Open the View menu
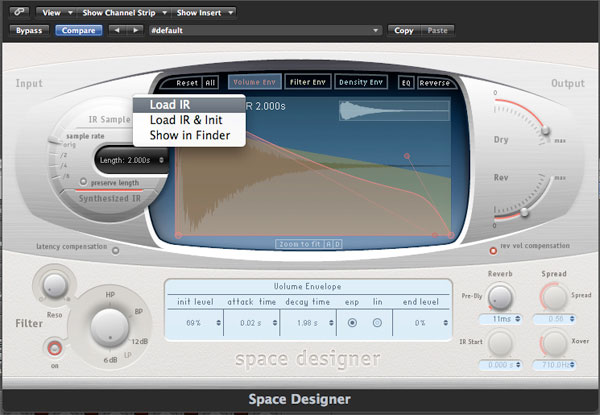The image size is (600, 415). tap(56, 13)
